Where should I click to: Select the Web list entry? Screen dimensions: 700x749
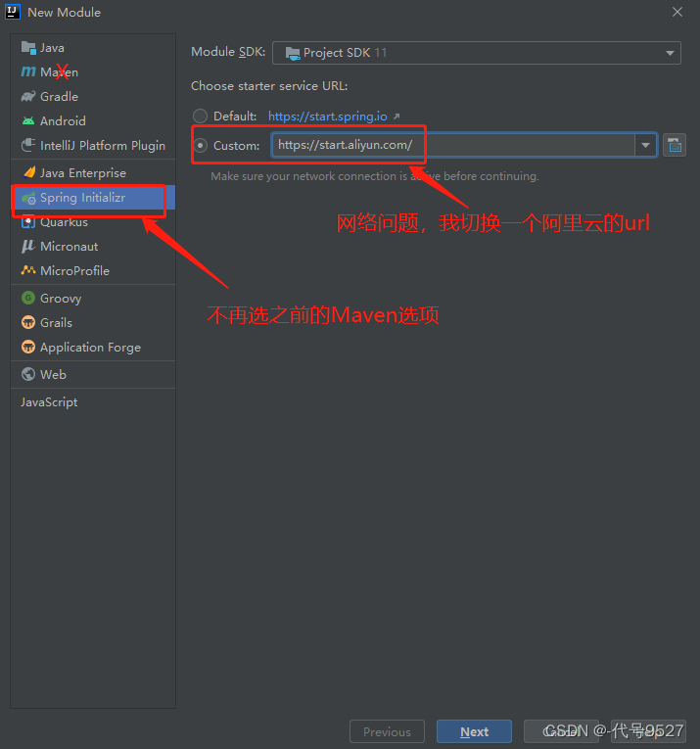point(93,374)
